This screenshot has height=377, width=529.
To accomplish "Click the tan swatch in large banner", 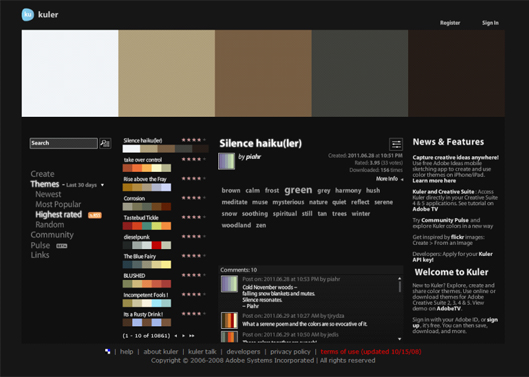I will click(167, 73).
